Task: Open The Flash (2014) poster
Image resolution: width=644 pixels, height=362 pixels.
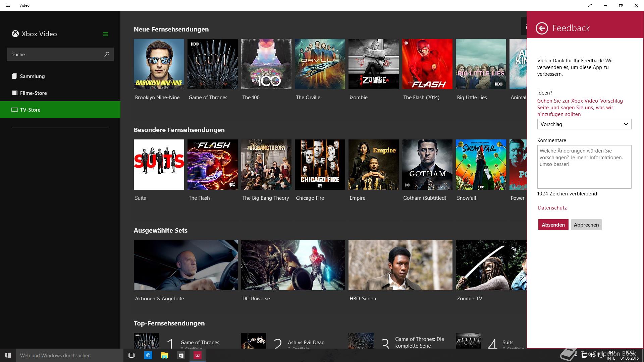Action: tap(427, 64)
